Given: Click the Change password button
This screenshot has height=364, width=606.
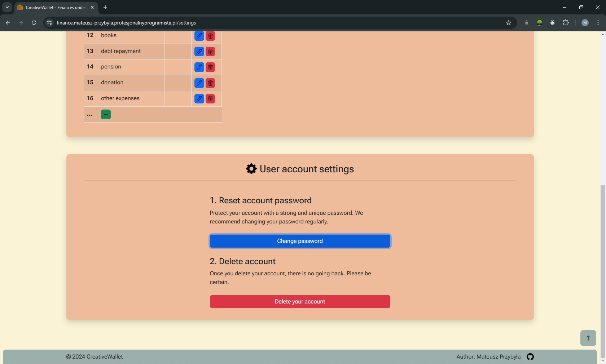Looking at the screenshot, I should point(300,241).
